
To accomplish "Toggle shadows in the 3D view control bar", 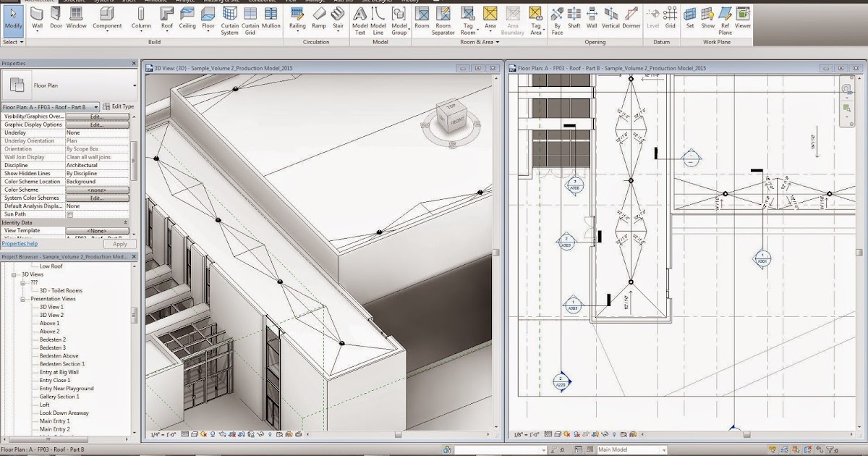I will pyautogui.click(x=212, y=434).
